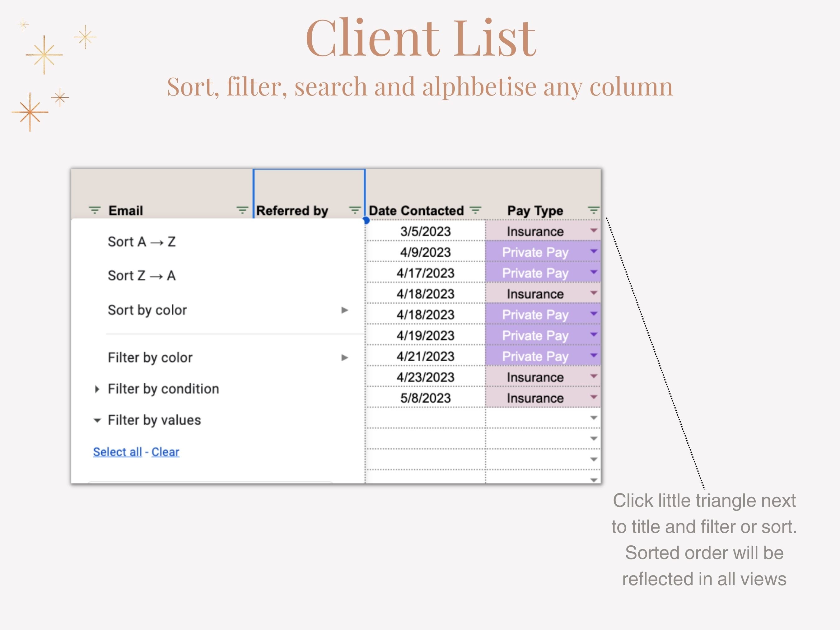This screenshot has width=840, height=630.
Task: Open the Insurance dropdown on the 5/8/2023 row
Action: tap(593, 398)
